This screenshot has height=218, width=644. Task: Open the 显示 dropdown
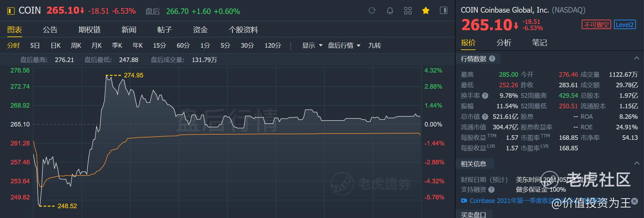pyautogui.click(x=312, y=46)
